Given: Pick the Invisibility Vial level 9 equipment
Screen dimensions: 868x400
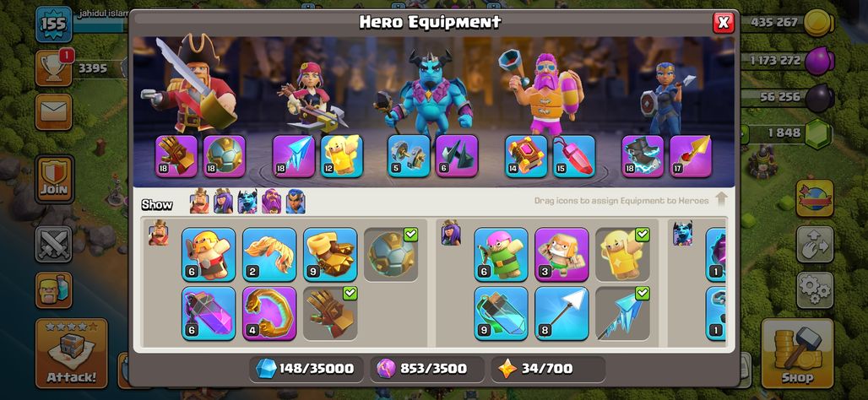Looking at the screenshot, I should (x=501, y=313).
